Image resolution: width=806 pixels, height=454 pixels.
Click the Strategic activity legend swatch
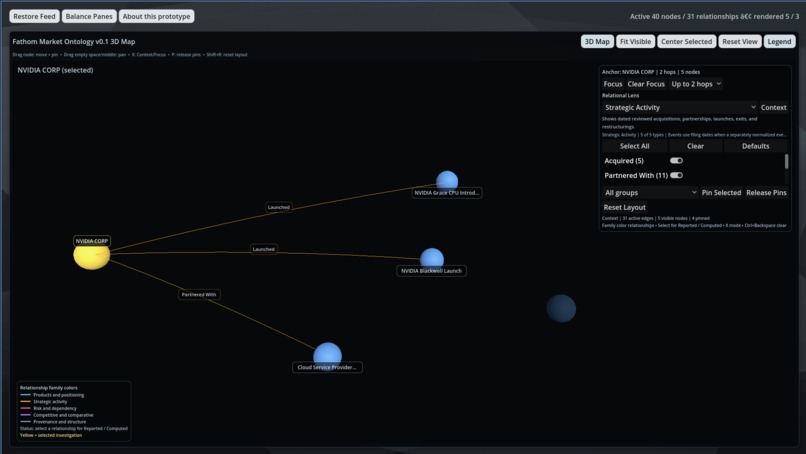[x=25, y=402]
